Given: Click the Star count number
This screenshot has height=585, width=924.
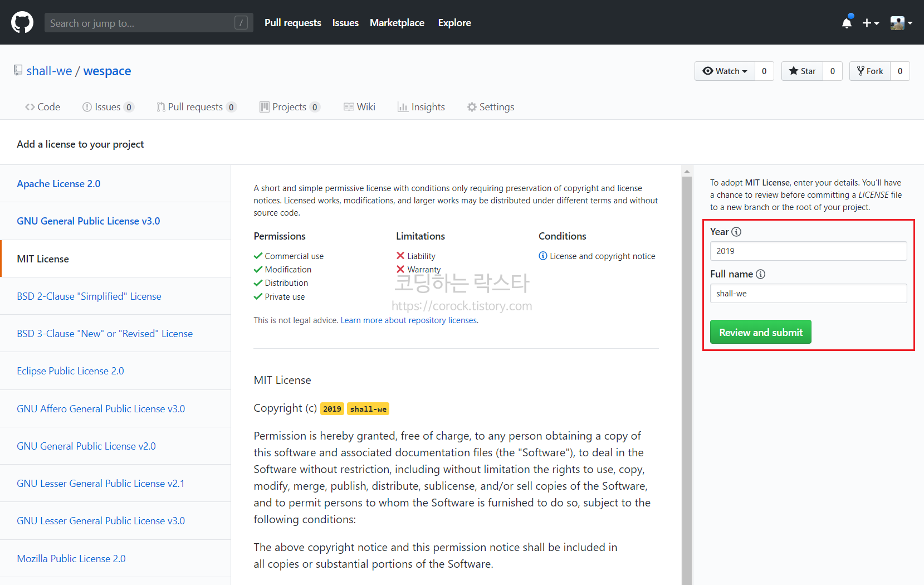Looking at the screenshot, I should (x=833, y=71).
